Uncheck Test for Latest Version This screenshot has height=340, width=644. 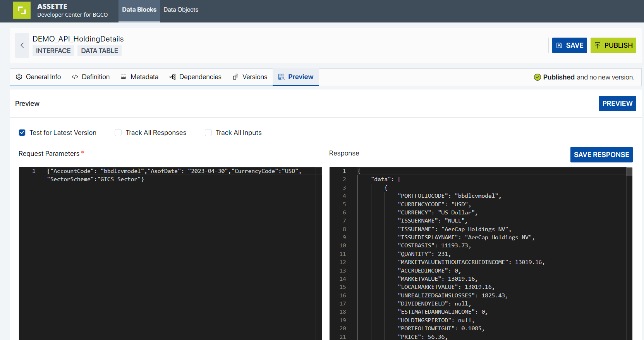point(22,133)
